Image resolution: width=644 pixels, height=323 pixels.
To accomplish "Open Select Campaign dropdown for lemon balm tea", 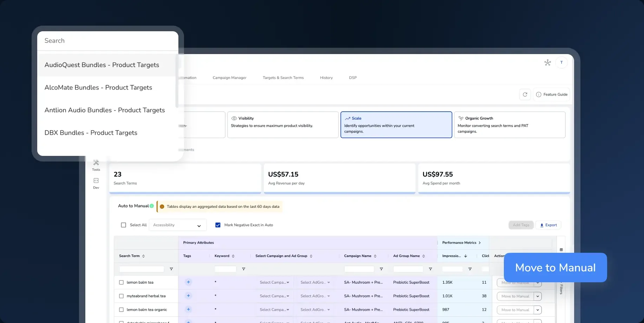I will click(274, 282).
